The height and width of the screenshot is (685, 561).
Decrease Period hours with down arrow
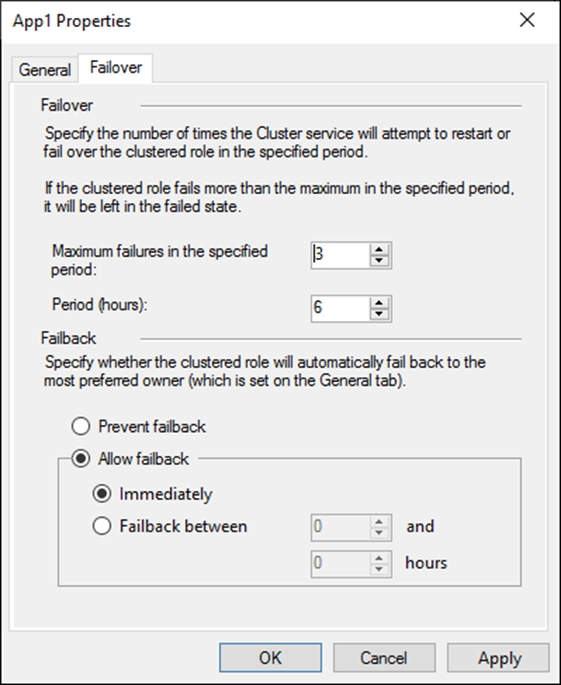(379, 314)
